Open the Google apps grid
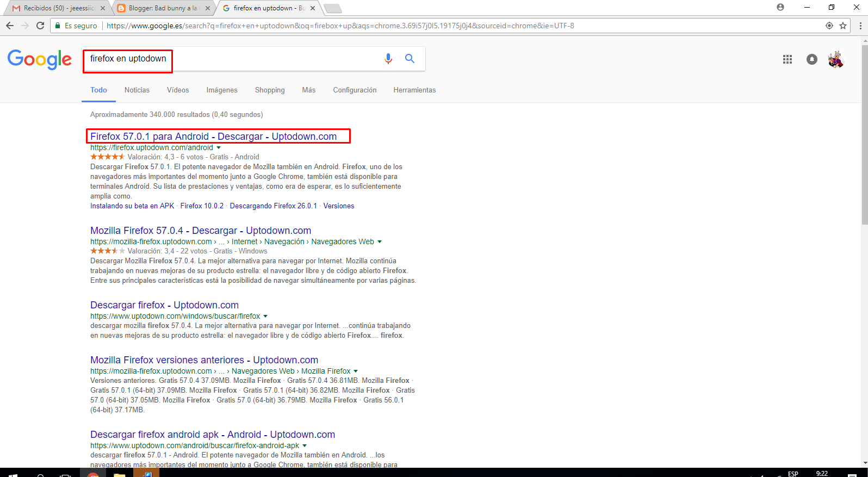This screenshot has height=477, width=868. pyautogui.click(x=788, y=59)
